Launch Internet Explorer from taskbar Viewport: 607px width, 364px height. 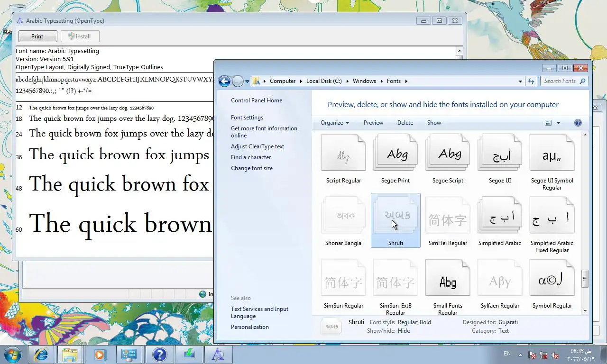[41, 355]
